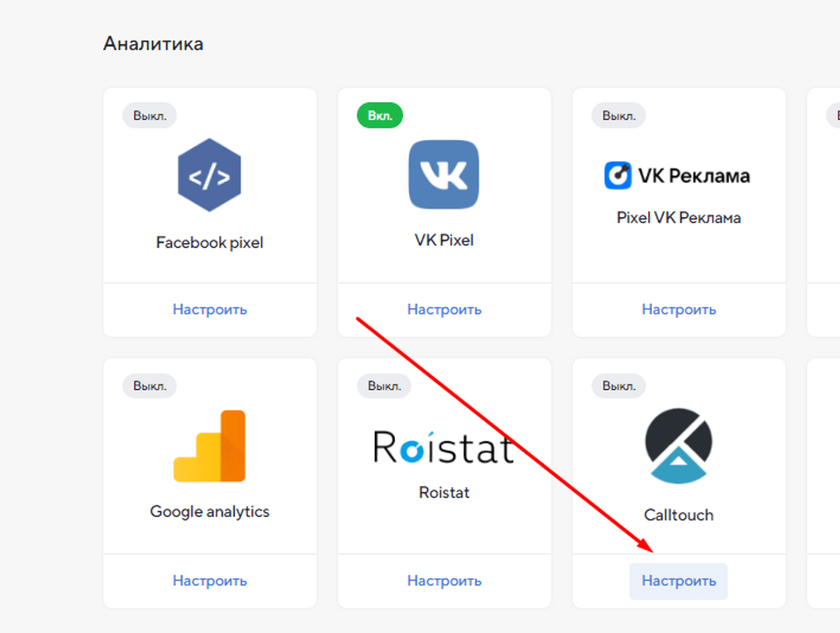Open Настроить for VK Pixel
This screenshot has width=840, height=633.
point(444,309)
